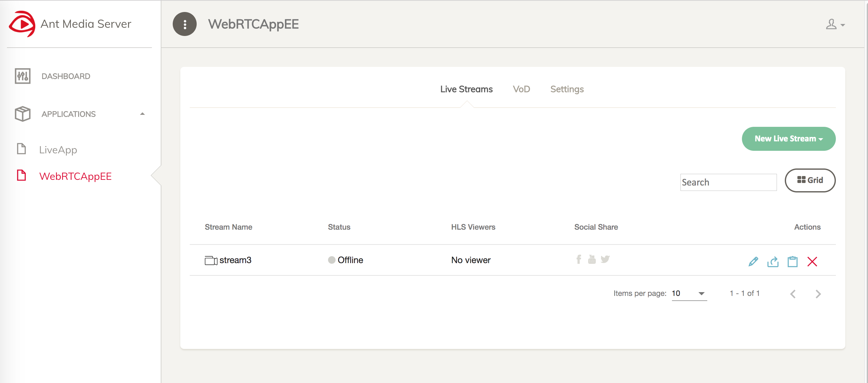868x383 pixels.
Task: Click the Ant Media Server logo
Action: pyautogui.click(x=22, y=24)
